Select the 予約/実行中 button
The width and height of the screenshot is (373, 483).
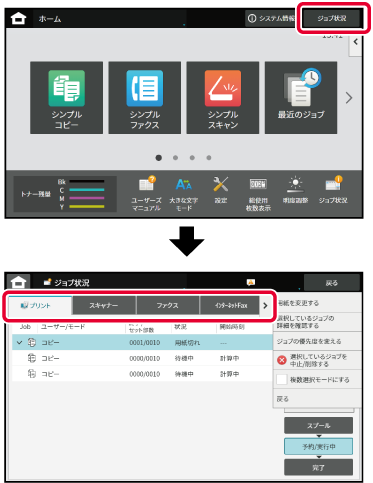pyautogui.click(x=318, y=446)
